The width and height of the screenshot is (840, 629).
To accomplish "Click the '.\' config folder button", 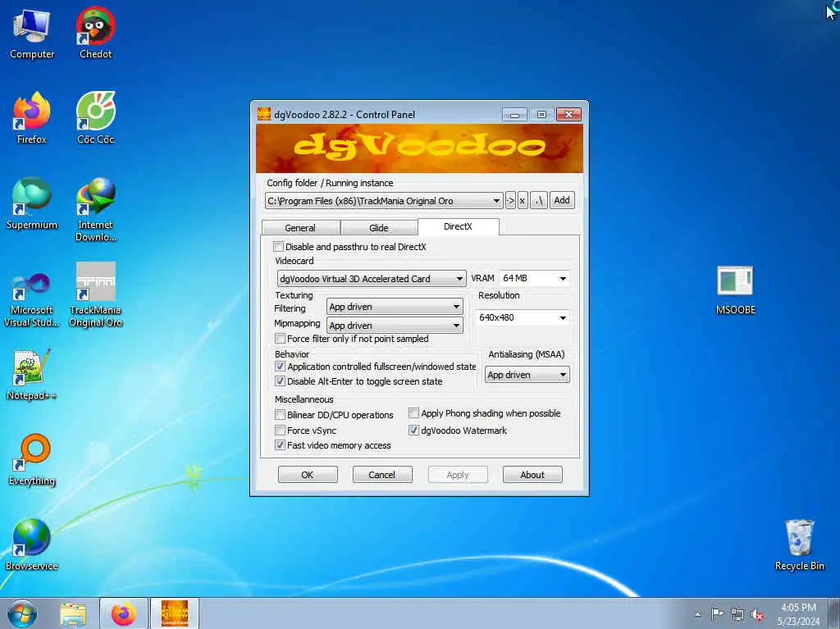I will click(538, 200).
